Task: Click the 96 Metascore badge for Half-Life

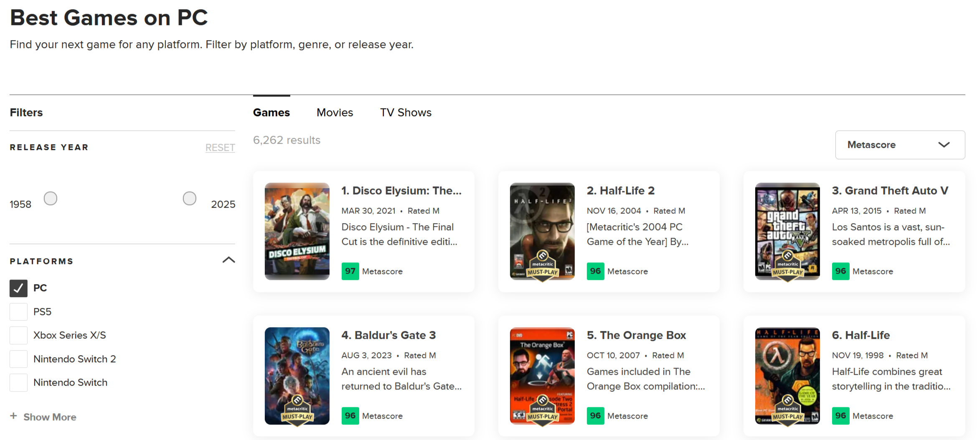Action: pos(840,416)
